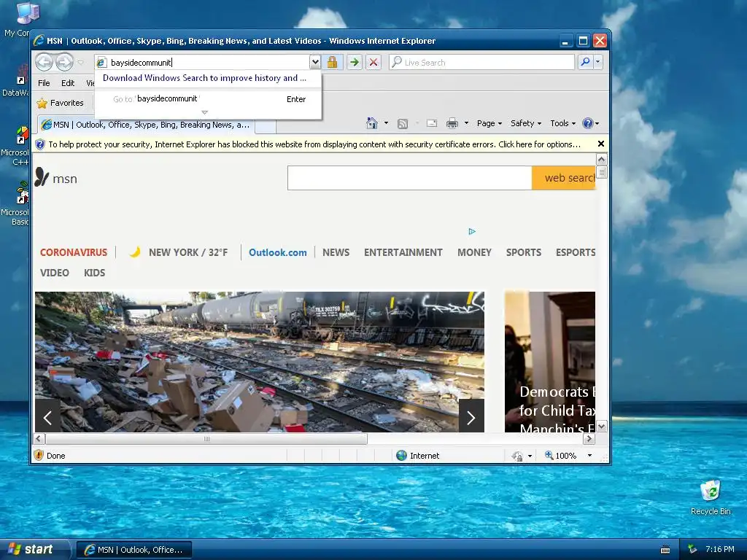Click the shield icon on information bar
The width and height of the screenshot is (747, 560).
(40, 144)
